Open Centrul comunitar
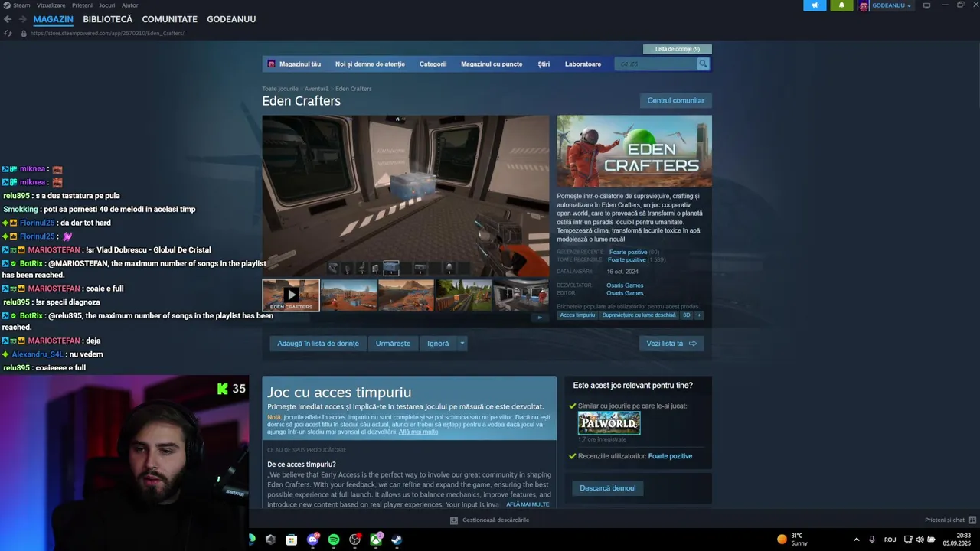The height and width of the screenshot is (551, 980). 675,100
